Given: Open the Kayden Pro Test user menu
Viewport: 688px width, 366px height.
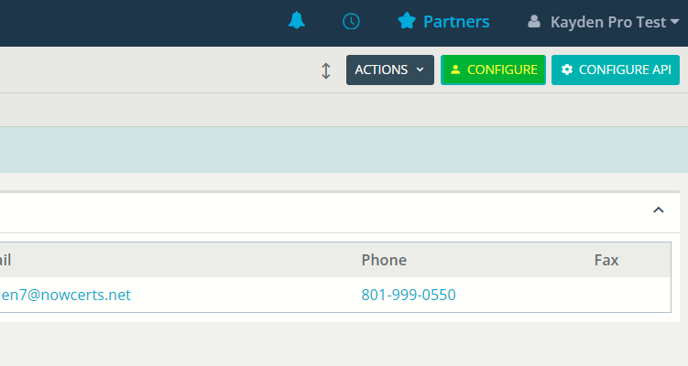Looking at the screenshot, I should (x=603, y=22).
